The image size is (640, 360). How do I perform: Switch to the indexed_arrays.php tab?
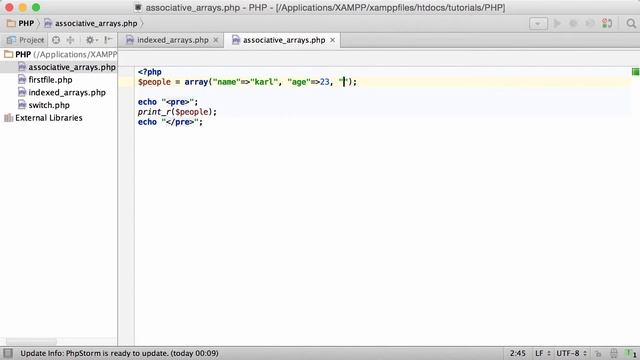(172, 40)
